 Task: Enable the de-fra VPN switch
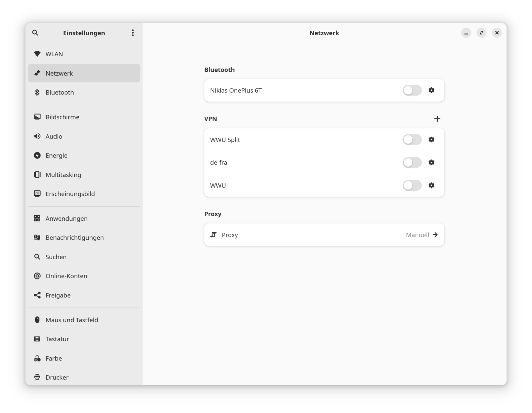pos(412,162)
